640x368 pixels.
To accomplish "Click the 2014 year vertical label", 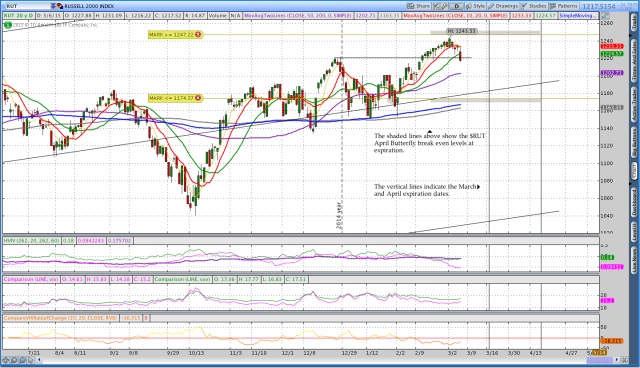I will [339, 215].
